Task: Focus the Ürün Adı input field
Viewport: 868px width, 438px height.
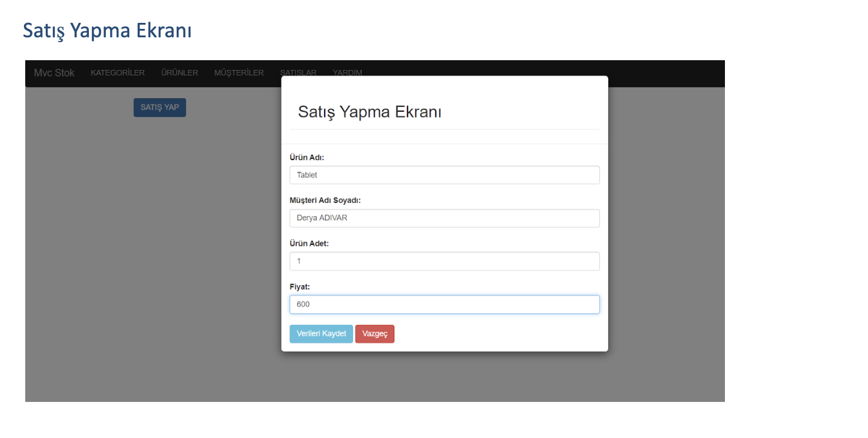Action: 444,174
